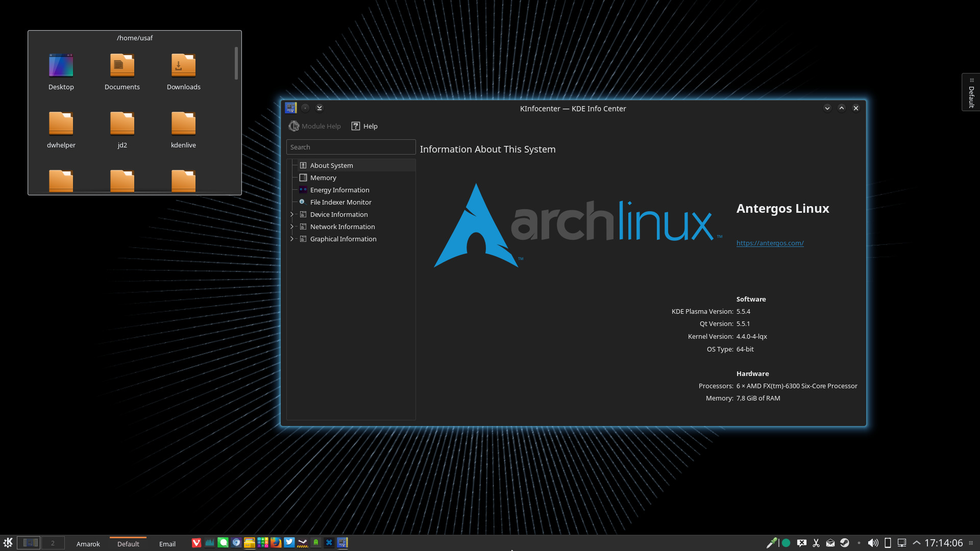This screenshot has height=551, width=980.
Task: Open the yellow file manager launcher
Action: (250, 543)
